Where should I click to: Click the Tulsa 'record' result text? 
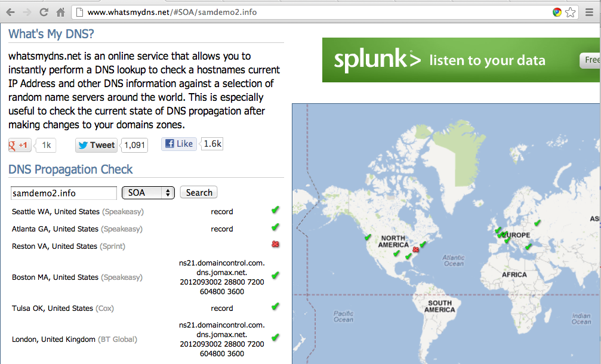point(222,308)
